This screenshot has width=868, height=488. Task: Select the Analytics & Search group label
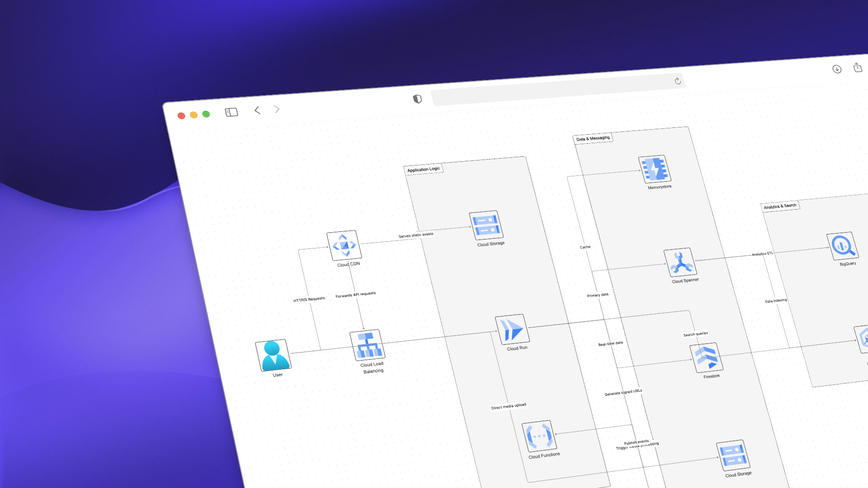pyautogui.click(x=780, y=206)
